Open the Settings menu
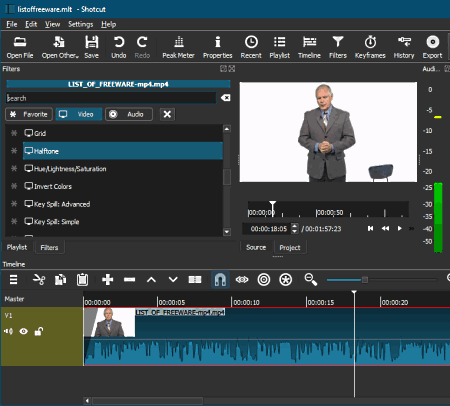 pyautogui.click(x=80, y=24)
